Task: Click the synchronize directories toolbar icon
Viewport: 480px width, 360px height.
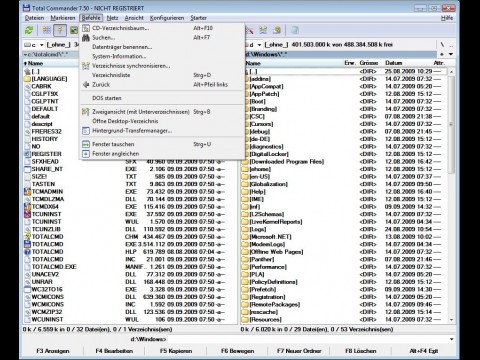Action: [x=263, y=30]
